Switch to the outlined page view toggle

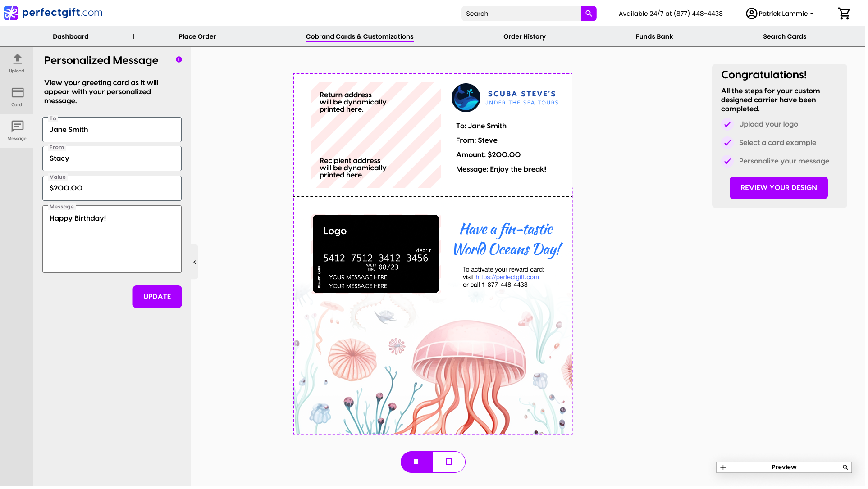point(449,462)
